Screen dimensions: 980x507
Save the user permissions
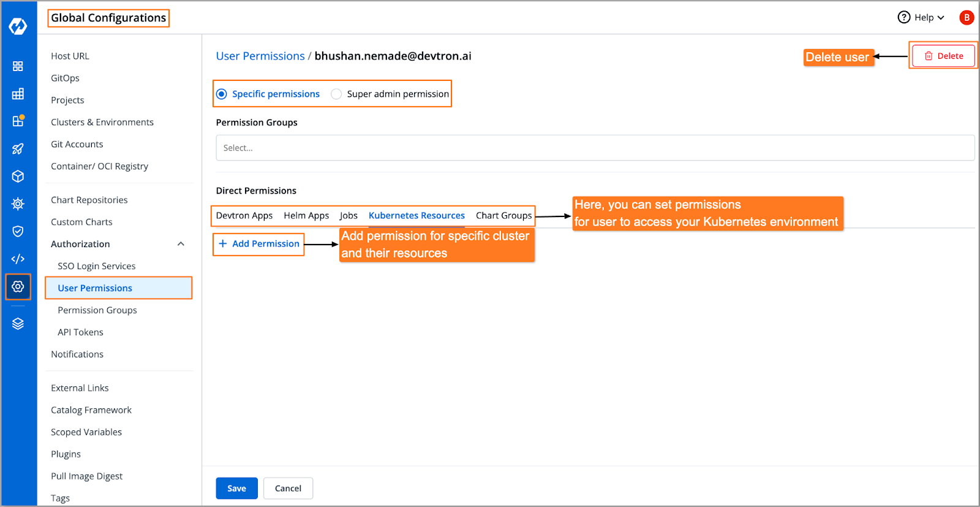coord(236,488)
